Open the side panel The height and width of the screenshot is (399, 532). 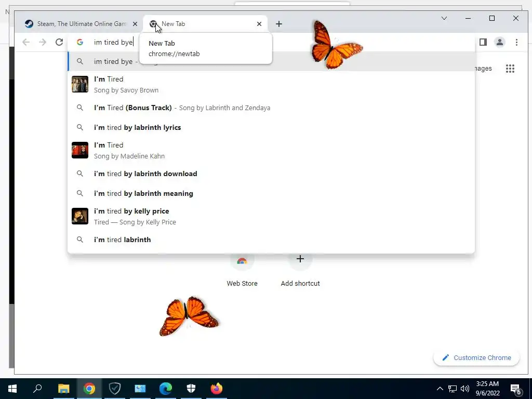(483, 42)
